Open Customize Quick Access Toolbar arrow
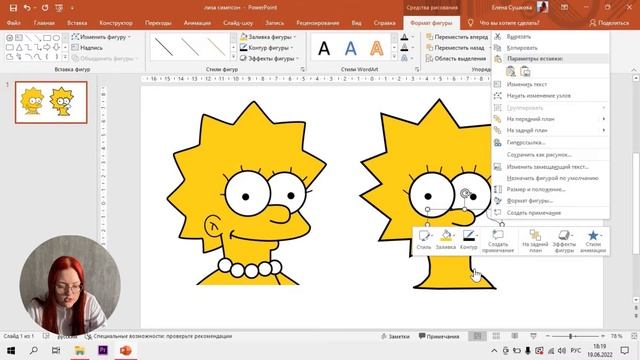Image resolution: width=640 pixels, height=360 pixels. coord(72,8)
